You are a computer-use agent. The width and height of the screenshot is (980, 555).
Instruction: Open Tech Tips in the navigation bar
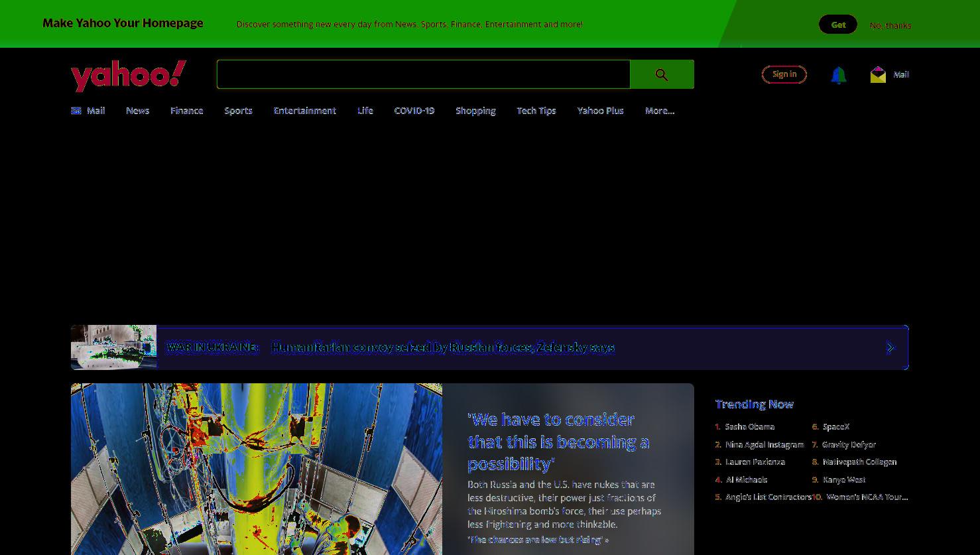click(x=536, y=111)
